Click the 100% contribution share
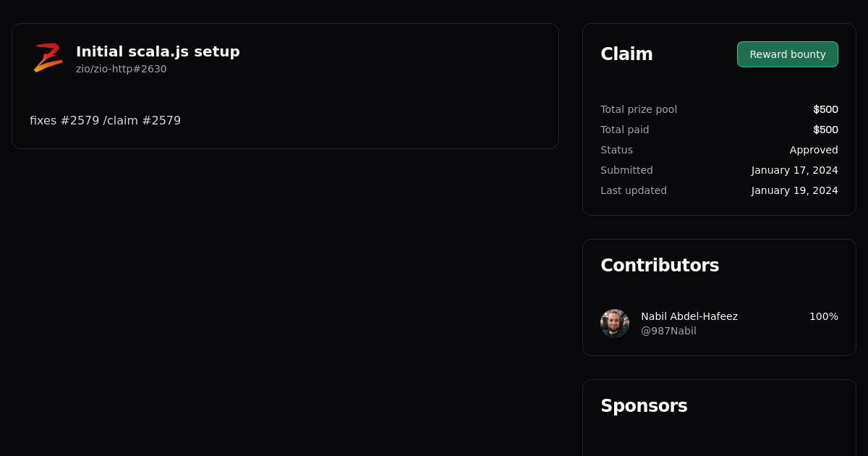The height and width of the screenshot is (456, 868). click(x=823, y=316)
